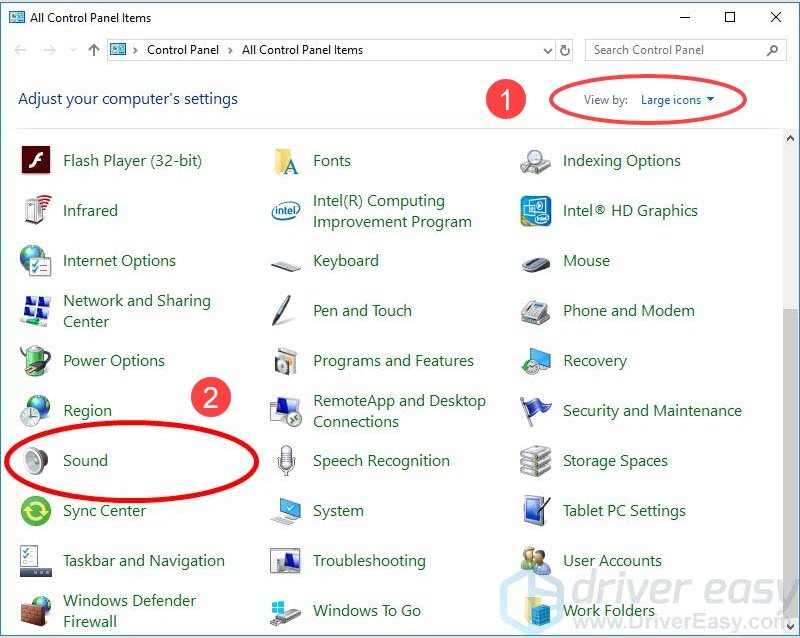The image size is (800, 638).
Task: Select the All Control Panel Items breadcrumb
Action: (x=302, y=50)
